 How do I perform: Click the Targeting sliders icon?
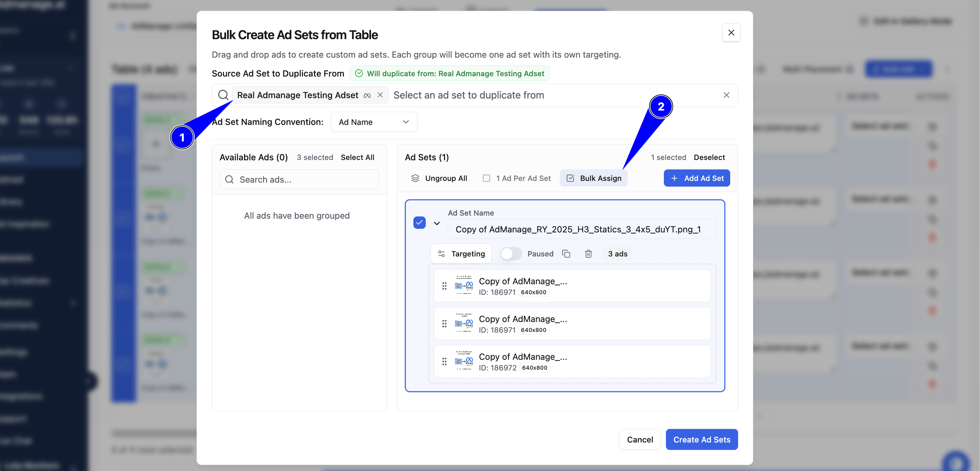441,254
